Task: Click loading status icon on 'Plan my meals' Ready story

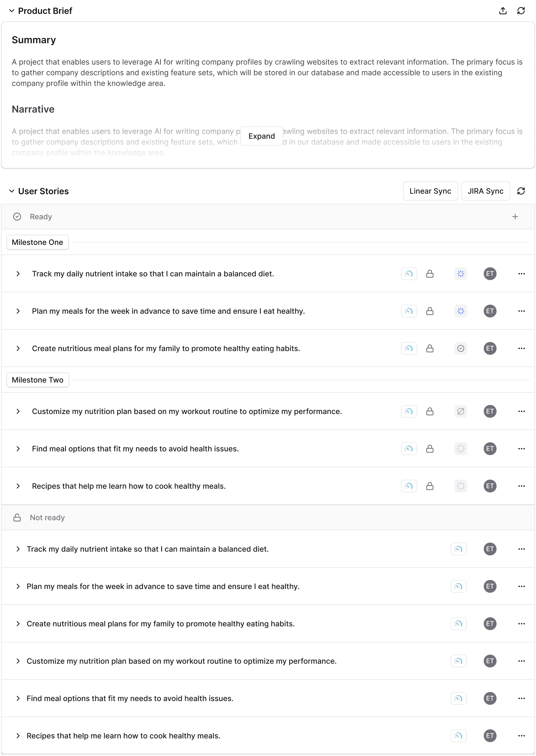Action: tap(461, 311)
